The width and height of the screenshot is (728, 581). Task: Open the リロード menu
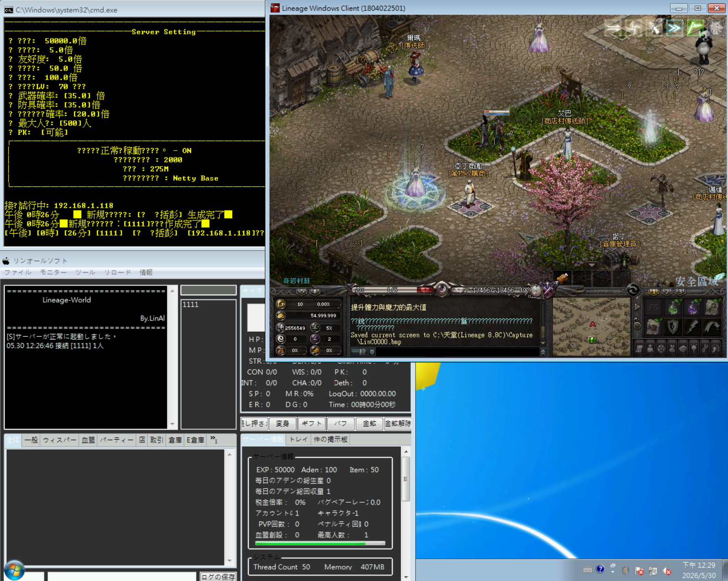click(x=118, y=272)
